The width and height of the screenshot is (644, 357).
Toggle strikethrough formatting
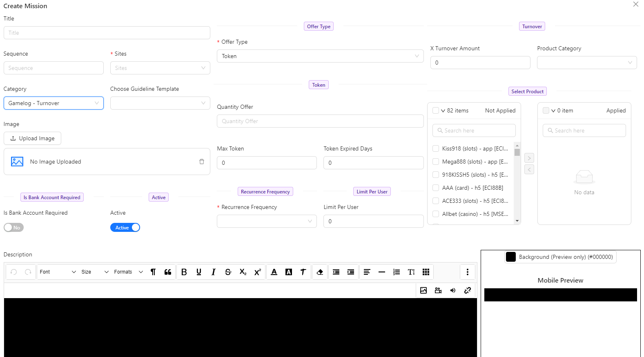click(x=228, y=272)
